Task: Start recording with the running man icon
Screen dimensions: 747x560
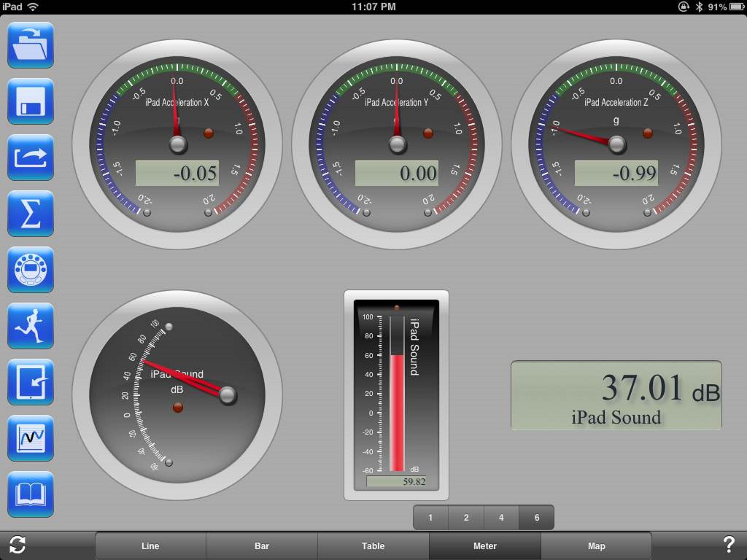Action: (x=30, y=326)
